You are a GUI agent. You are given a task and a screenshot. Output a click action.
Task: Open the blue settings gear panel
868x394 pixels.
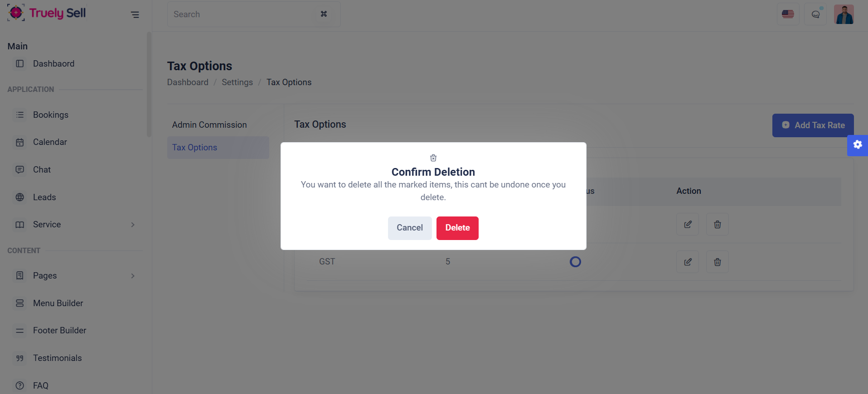858,145
